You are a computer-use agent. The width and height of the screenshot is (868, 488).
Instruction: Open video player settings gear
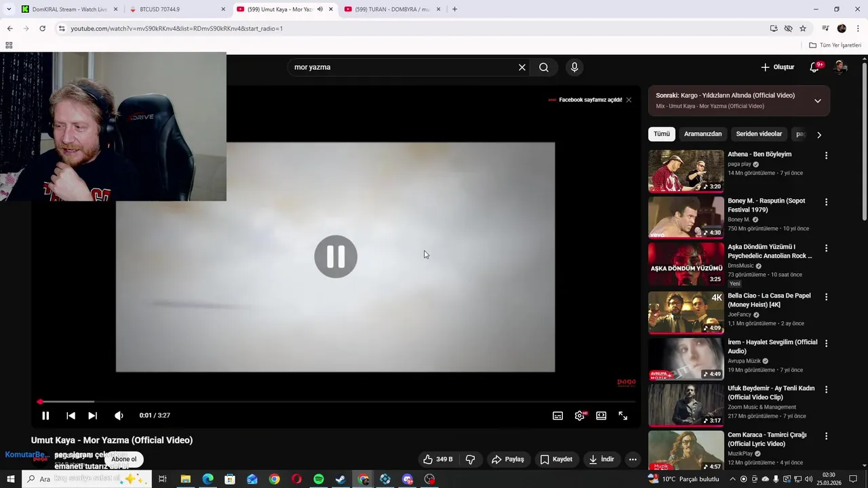tap(580, 415)
